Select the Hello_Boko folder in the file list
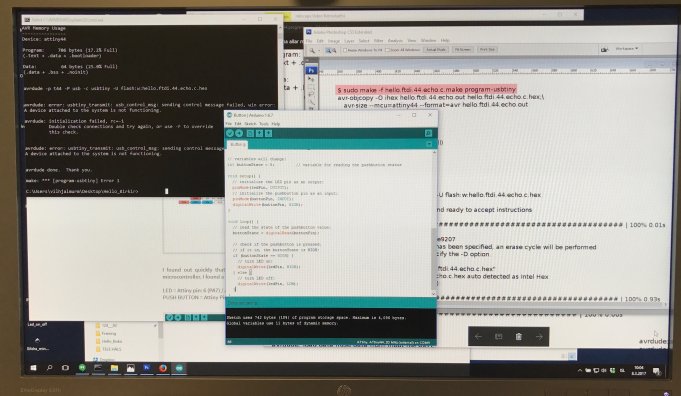 coord(109,342)
